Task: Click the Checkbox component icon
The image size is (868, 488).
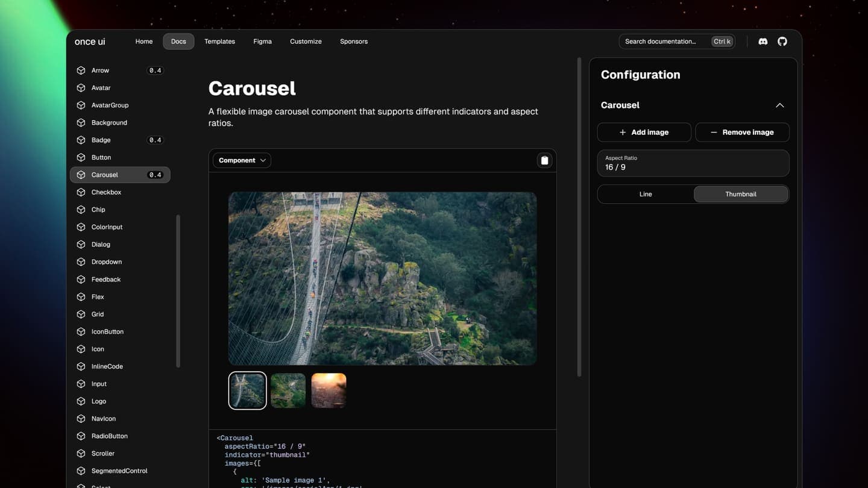Action: click(81, 192)
